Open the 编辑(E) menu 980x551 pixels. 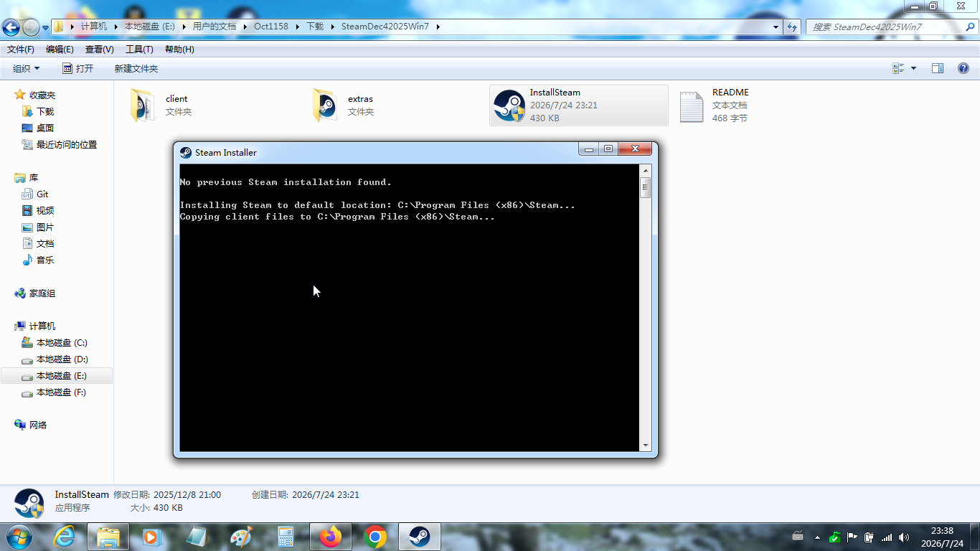click(x=60, y=50)
